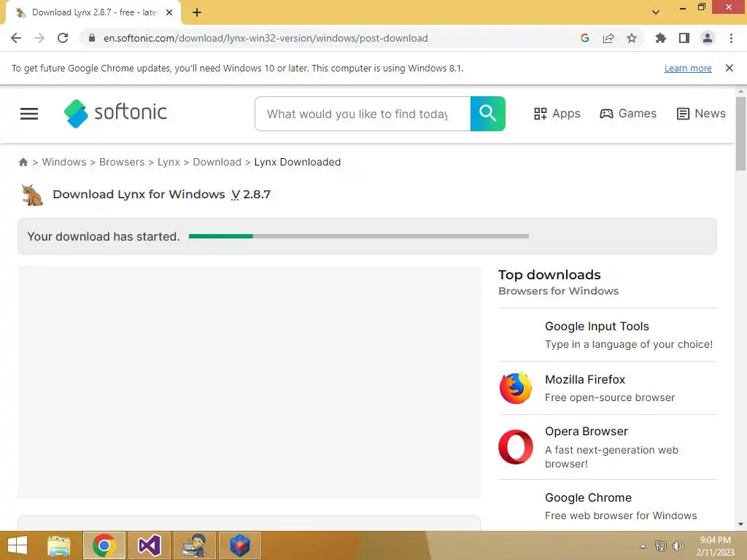747x560 pixels.
Task: Click the page vertical scrollbar thumb
Action: (740, 133)
